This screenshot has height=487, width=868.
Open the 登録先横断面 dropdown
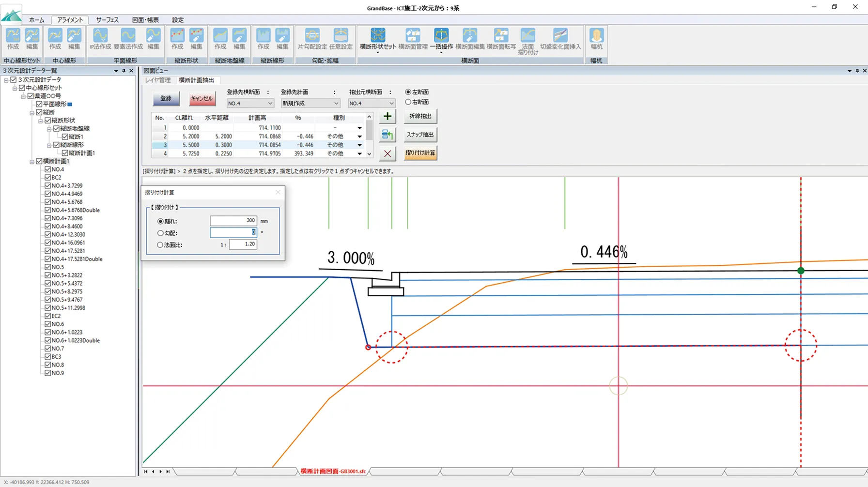(x=250, y=104)
